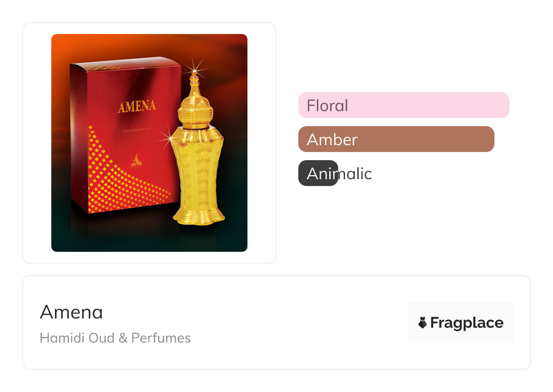Select the pink Floral accord bar

point(404,105)
